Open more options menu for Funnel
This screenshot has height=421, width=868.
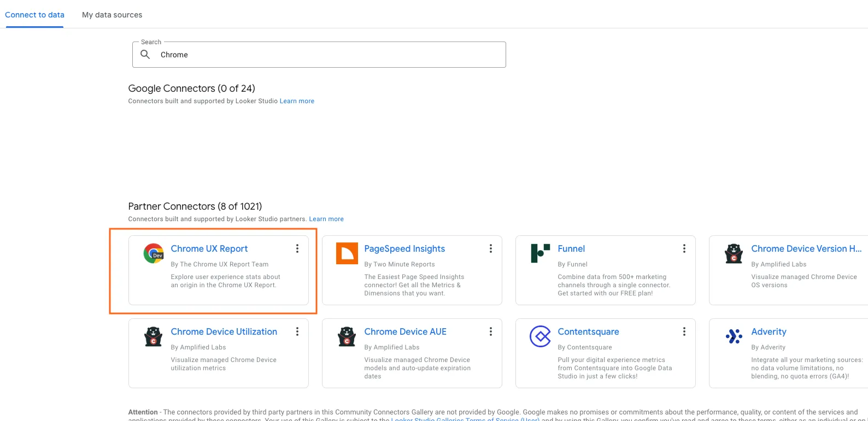coord(684,248)
